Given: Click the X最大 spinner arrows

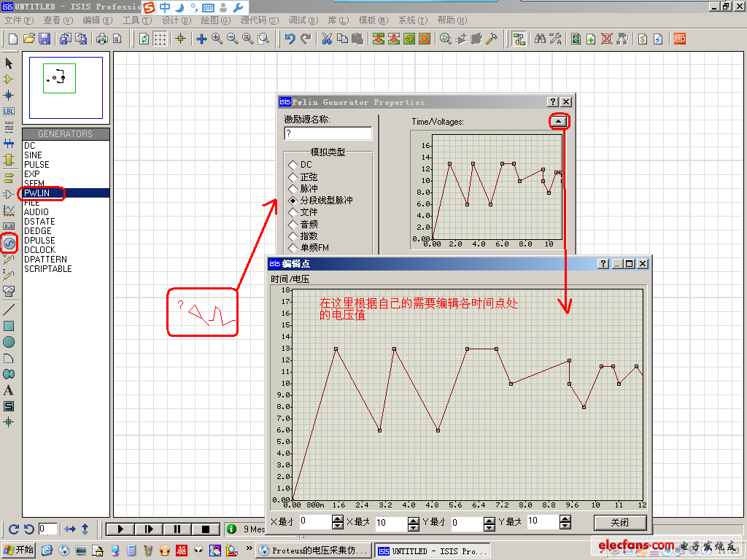Looking at the screenshot, I should click(414, 523).
